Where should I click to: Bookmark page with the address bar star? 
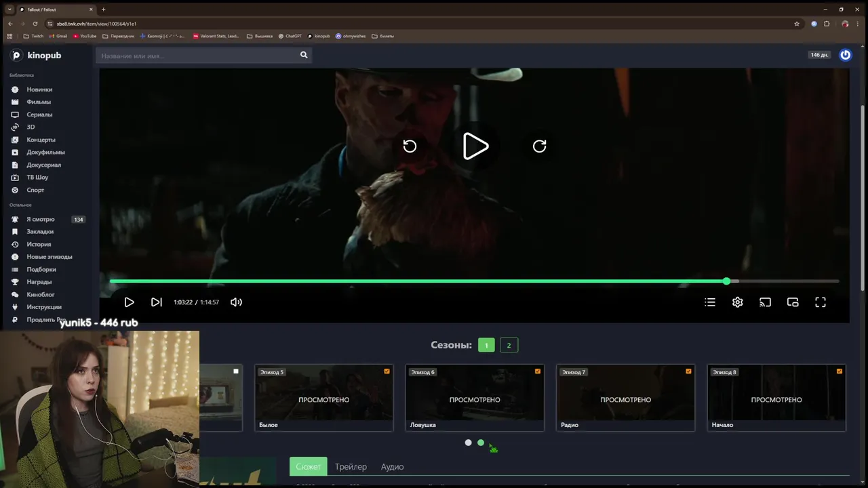coord(797,23)
